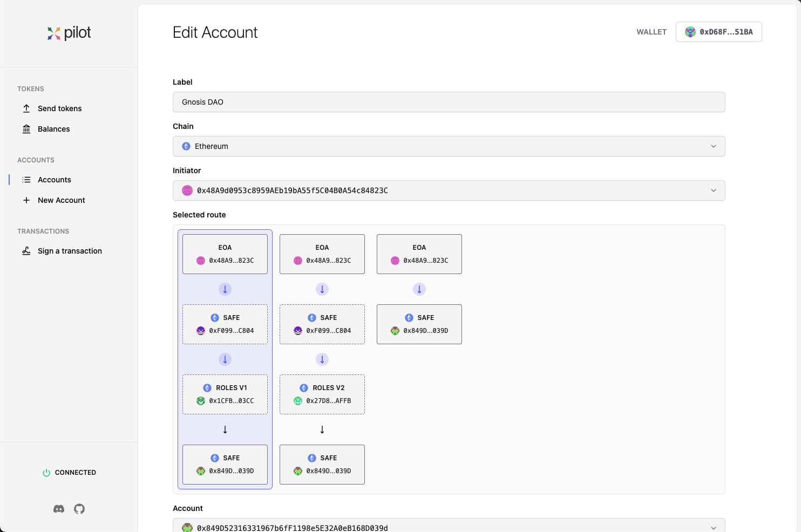Open the Discord icon link

(59, 509)
